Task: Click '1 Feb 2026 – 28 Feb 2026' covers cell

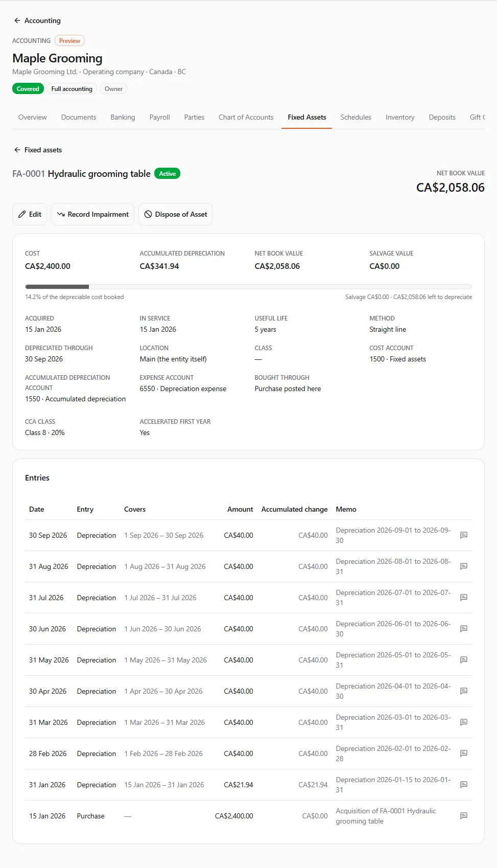Action: pyautogui.click(x=163, y=753)
